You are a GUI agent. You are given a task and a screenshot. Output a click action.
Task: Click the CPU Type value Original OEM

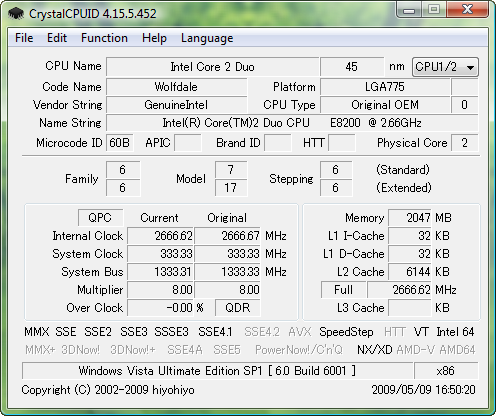(385, 105)
